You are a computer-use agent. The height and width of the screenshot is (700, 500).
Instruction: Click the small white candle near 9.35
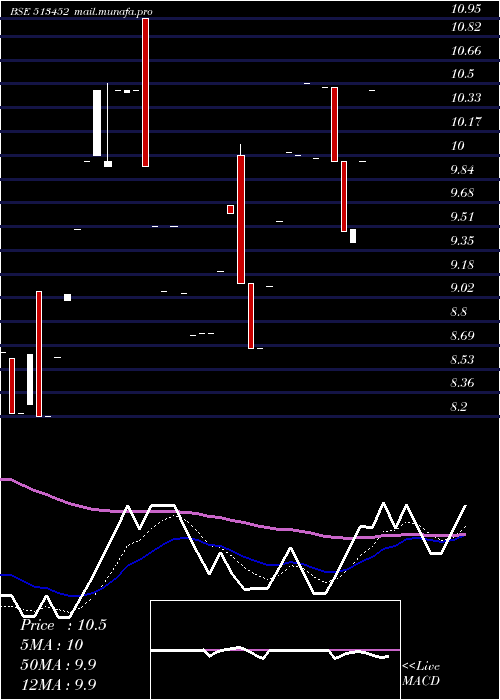coord(353,236)
